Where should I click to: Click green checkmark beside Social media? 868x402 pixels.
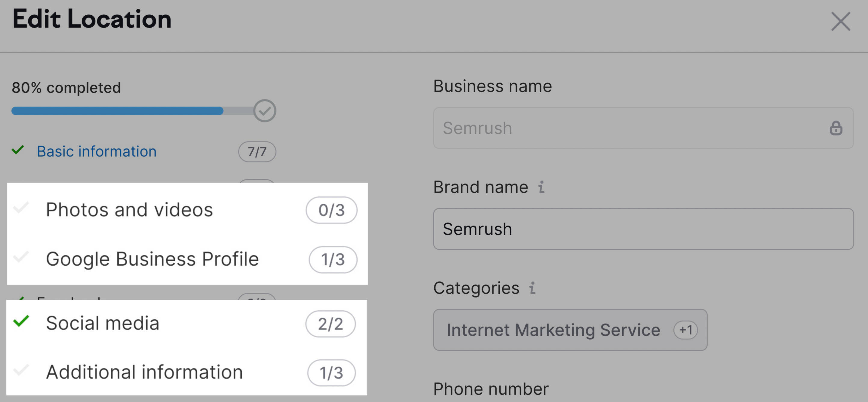tap(21, 321)
